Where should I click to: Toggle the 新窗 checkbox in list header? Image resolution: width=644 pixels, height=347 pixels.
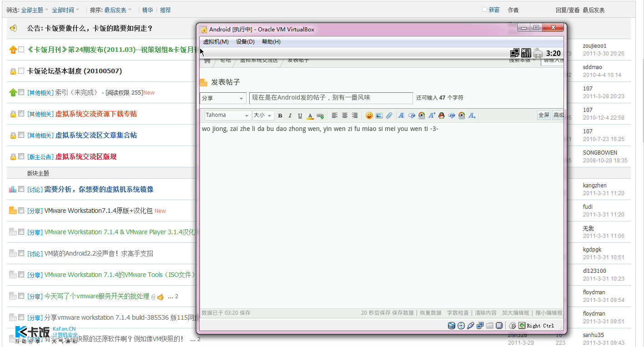485,10
